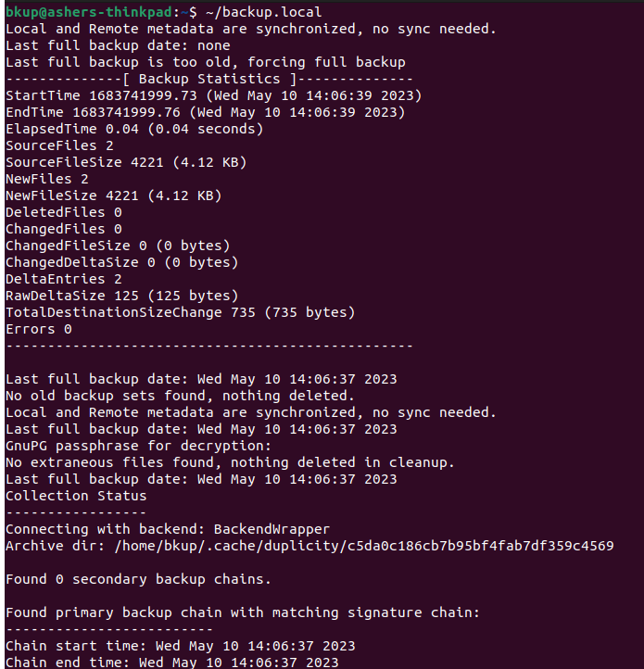Click the SourceFileSize 4221 line
Image resolution: width=644 pixels, height=669 pixels.
coord(126,162)
